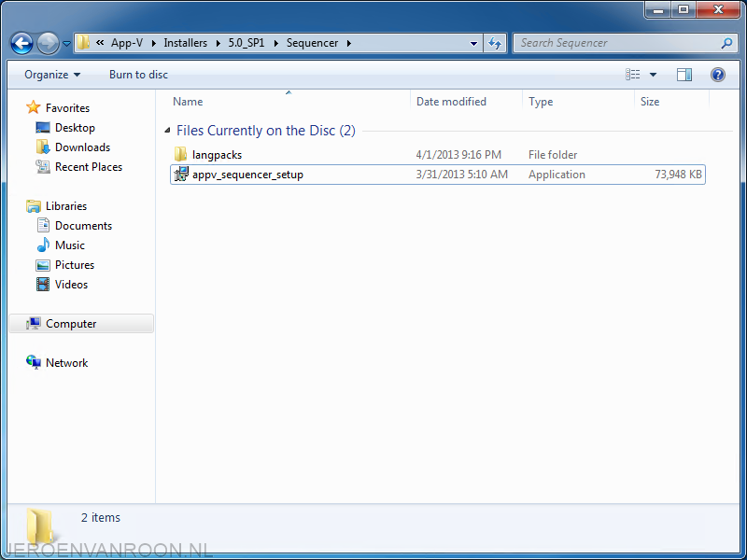Click the Recent Places icon
The width and height of the screenshot is (747, 560).
(43, 167)
